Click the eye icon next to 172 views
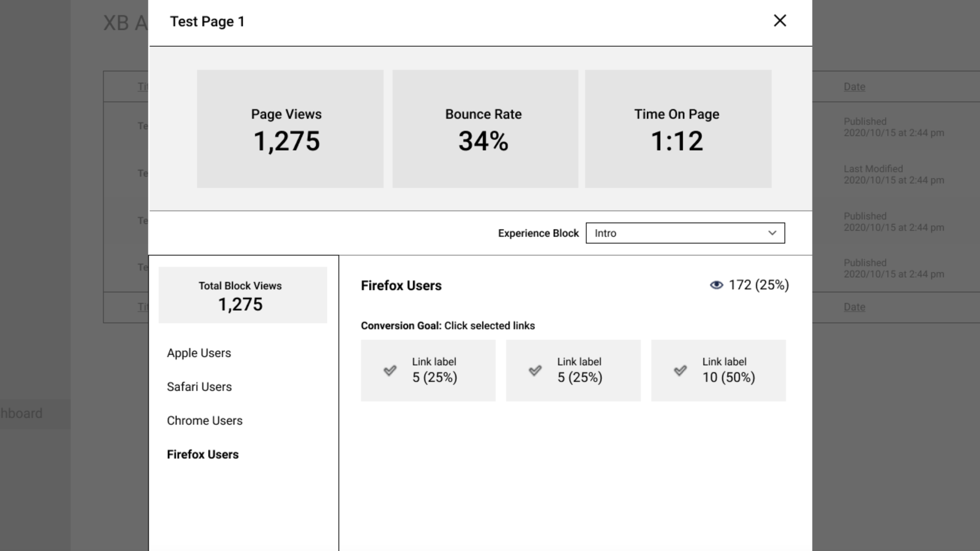 [x=717, y=285]
